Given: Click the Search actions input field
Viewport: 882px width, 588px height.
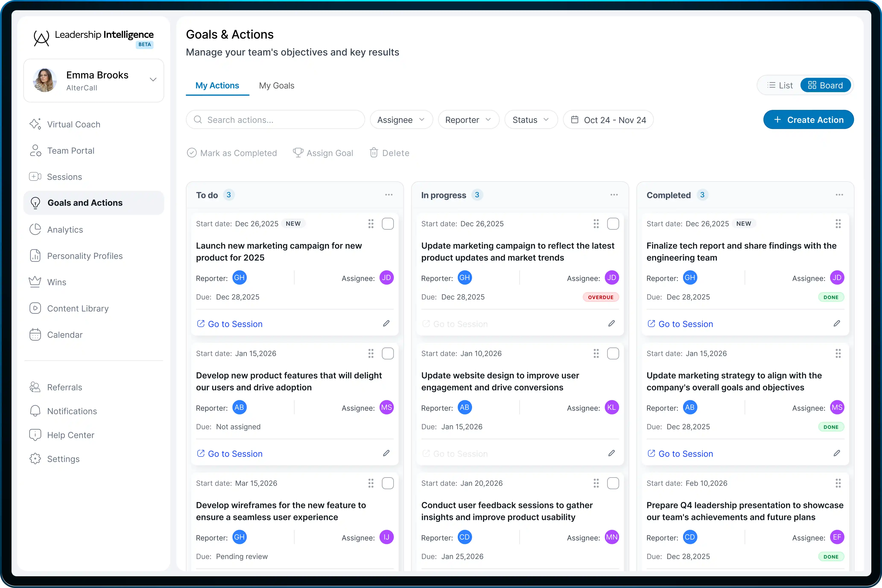Looking at the screenshot, I should (276, 120).
